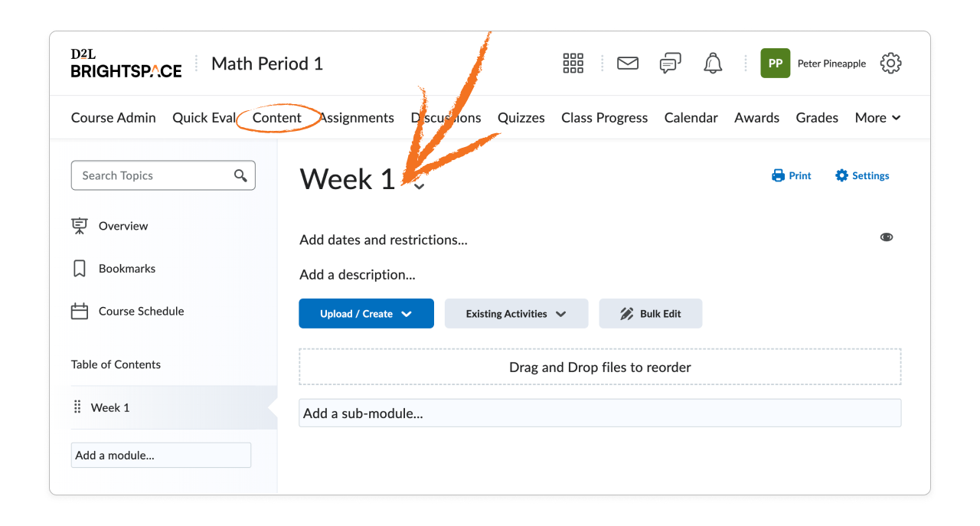Select the Overview sidebar icon
The image size is (980, 526).
tap(80, 225)
